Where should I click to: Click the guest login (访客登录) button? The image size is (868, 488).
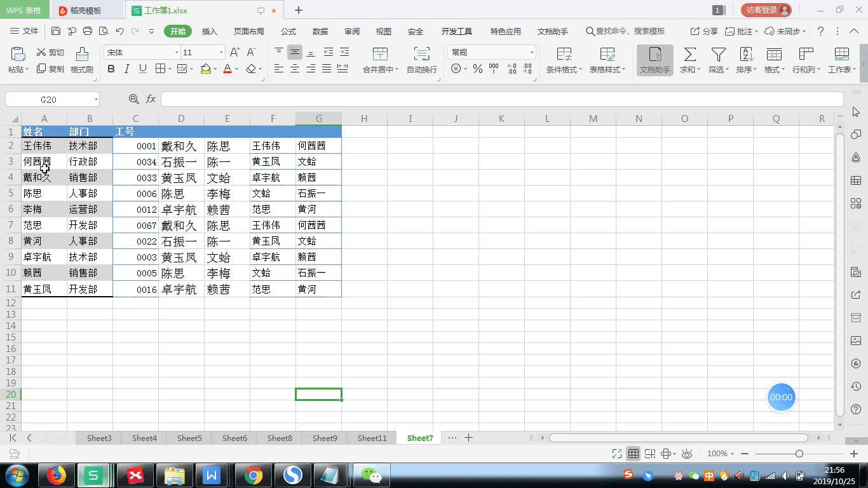pyautogui.click(x=766, y=10)
